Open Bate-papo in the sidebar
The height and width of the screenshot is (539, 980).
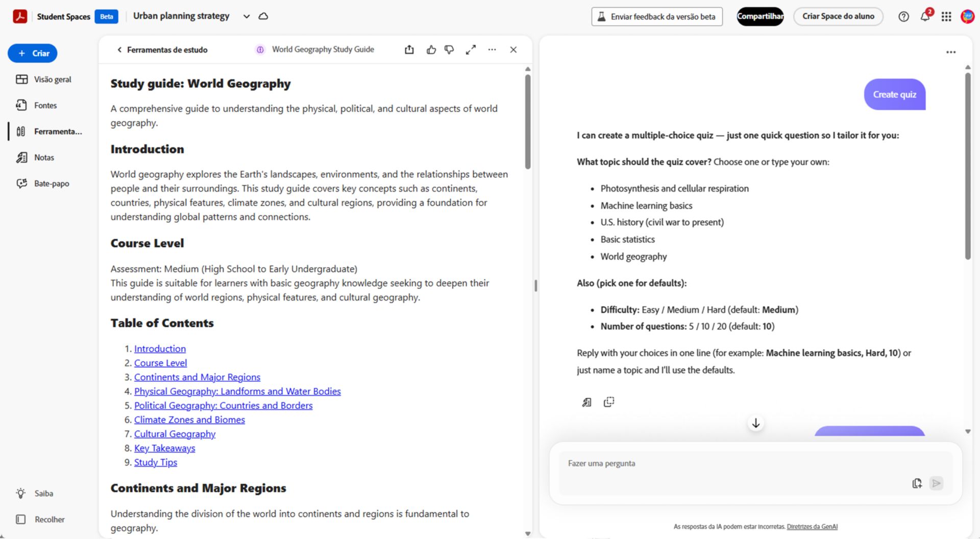[44, 183]
